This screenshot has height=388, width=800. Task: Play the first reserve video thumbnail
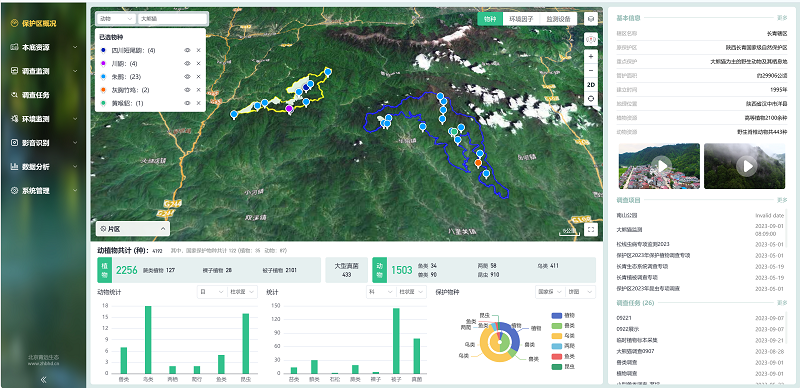pos(662,165)
